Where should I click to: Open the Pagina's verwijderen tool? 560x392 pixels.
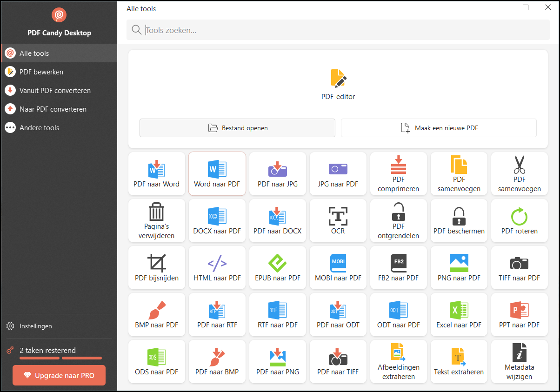pos(157,220)
